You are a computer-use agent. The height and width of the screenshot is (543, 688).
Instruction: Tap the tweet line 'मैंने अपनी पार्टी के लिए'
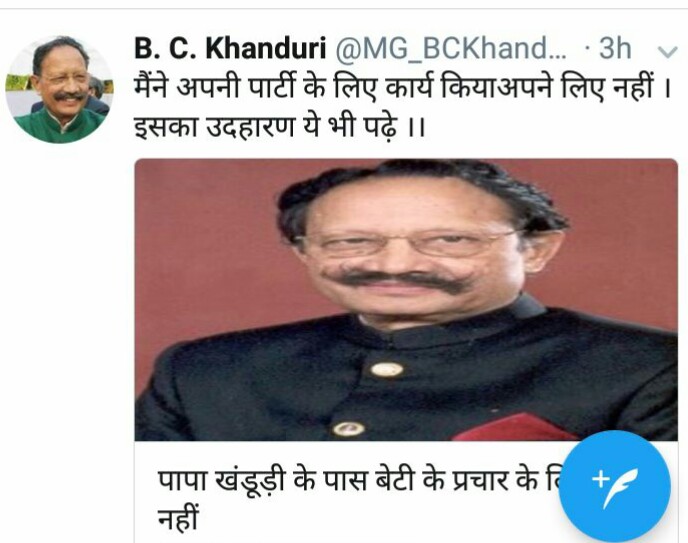401,87
